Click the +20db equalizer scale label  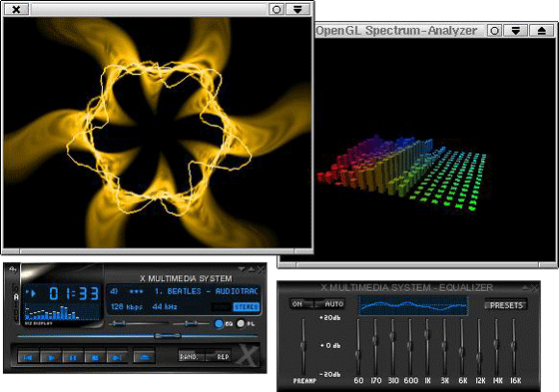(x=330, y=318)
